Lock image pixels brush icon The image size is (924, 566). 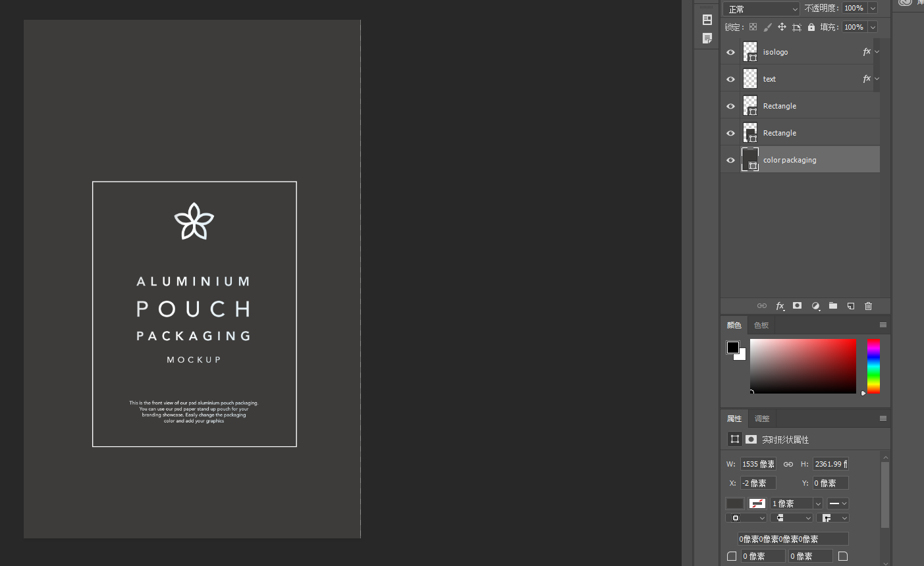(767, 27)
